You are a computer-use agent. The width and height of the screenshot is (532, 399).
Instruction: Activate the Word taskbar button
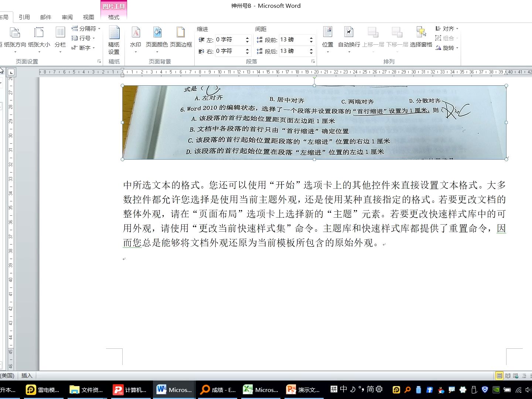coord(175,390)
